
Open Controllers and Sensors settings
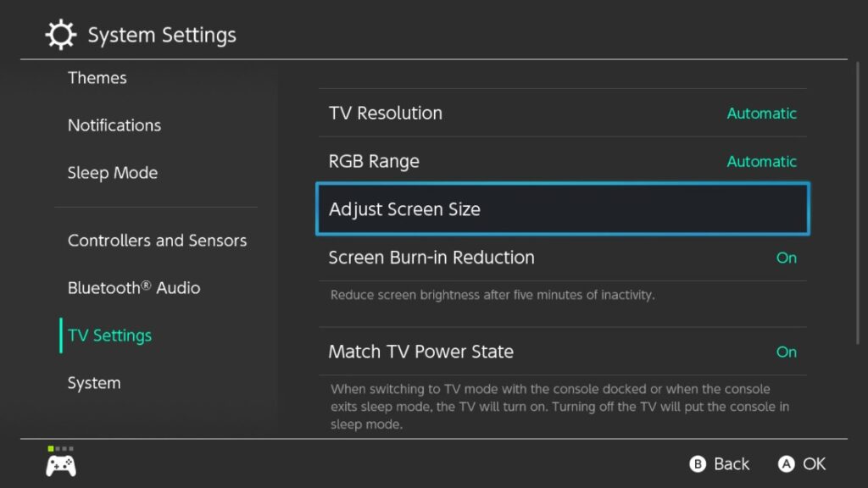click(x=157, y=240)
